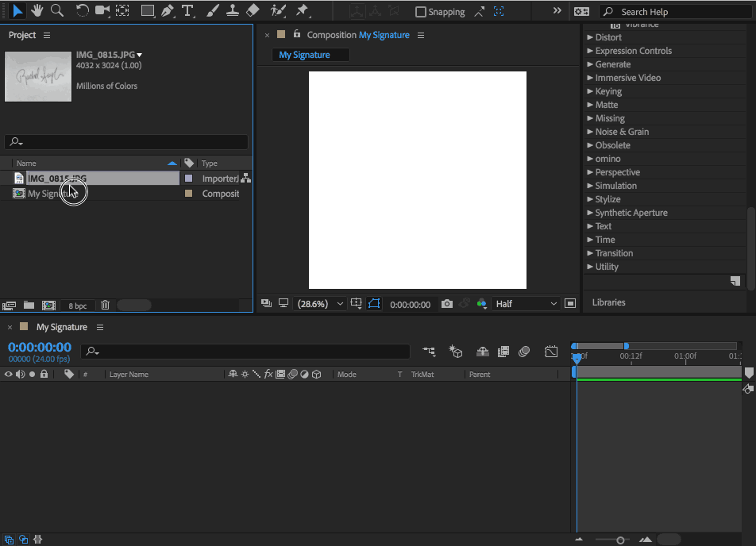Open the magnification ratio dropdown (28.6%)
Screen dimensions: 756x546
point(320,304)
